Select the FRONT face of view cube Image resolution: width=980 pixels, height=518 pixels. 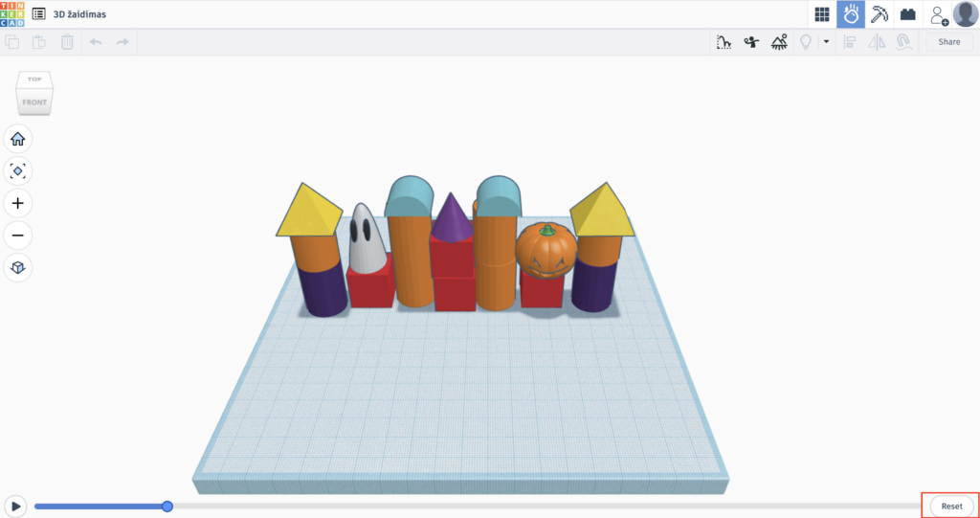(x=34, y=102)
